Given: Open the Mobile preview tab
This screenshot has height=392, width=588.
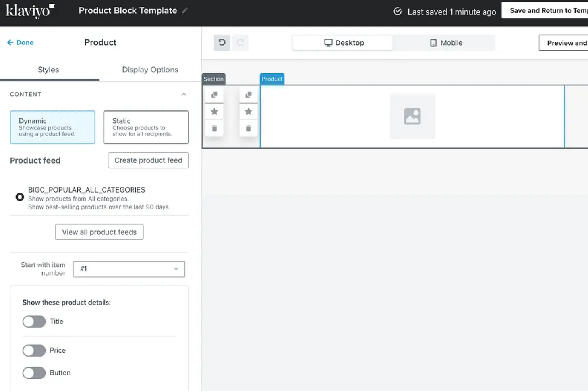Looking at the screenshot, I should point(445,42).
